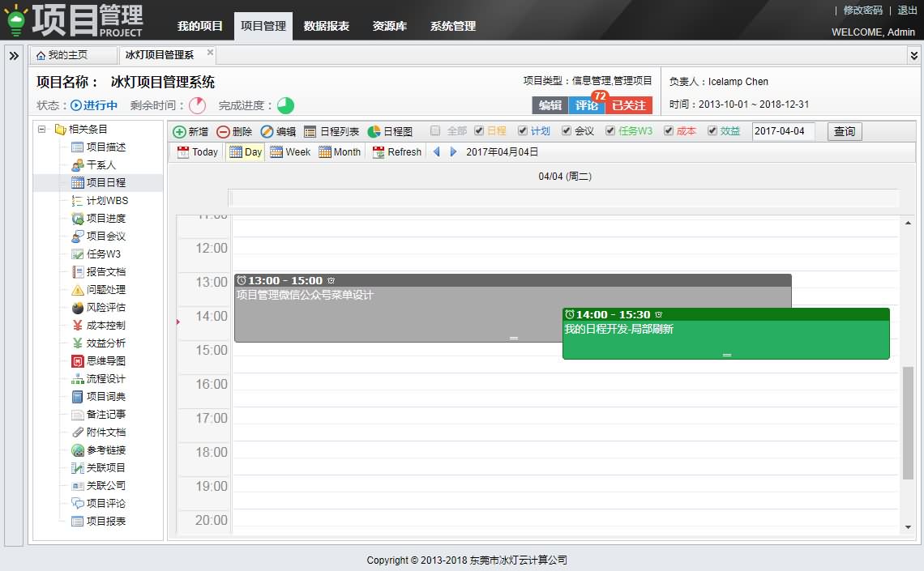Open 我的项目 menu
Viewport: 924px width, 571px height.
tap(199, 26)
